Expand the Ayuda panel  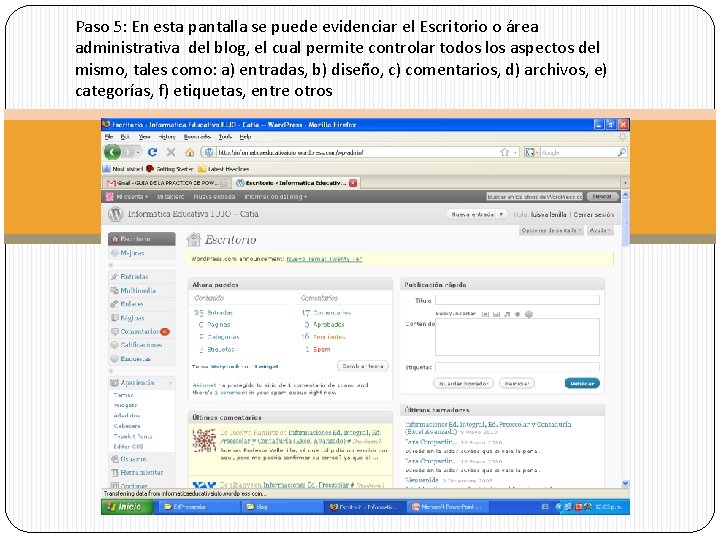(x=600, y=230)
